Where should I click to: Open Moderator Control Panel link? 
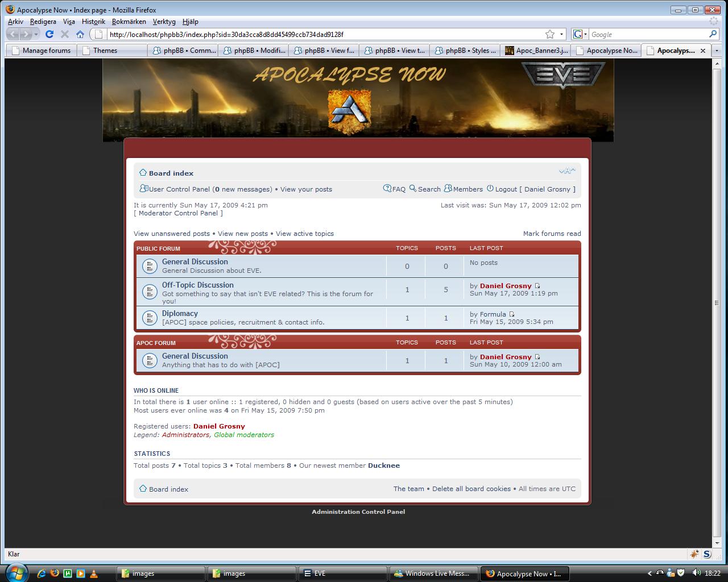tap(178, 213)
